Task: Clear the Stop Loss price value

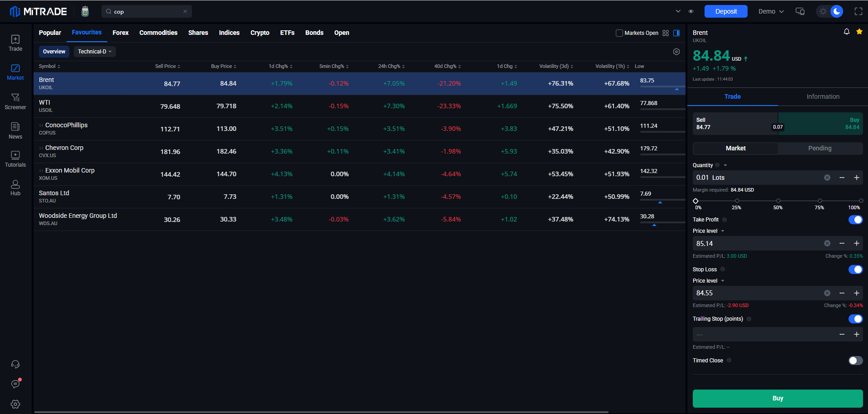Action: [x=827, y=293]
